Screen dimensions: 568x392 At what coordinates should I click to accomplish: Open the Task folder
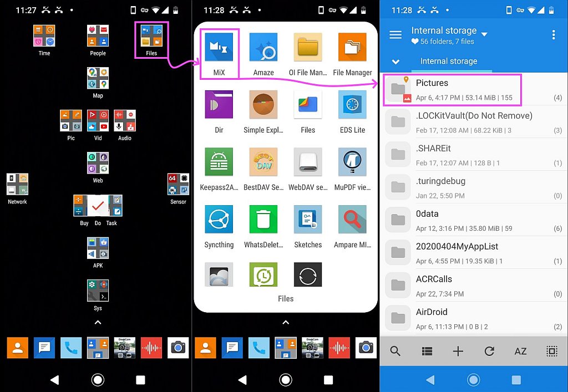click(115, 206)
